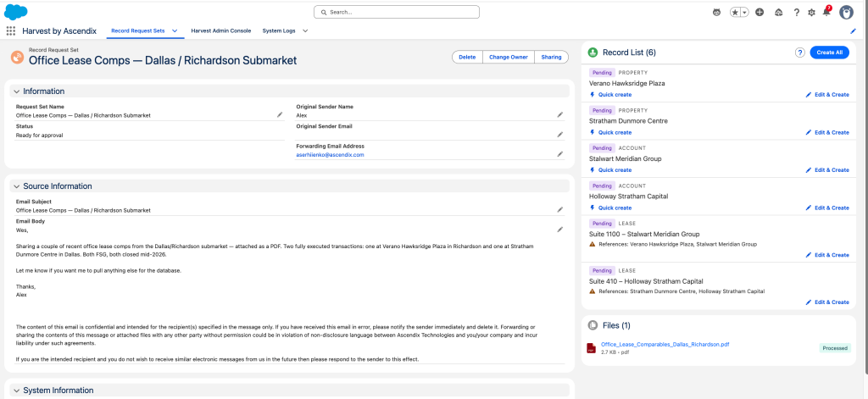Viewport: 868px width, 399px height.
Task: Open the Favorites star icon
Action: coord(736,12)
